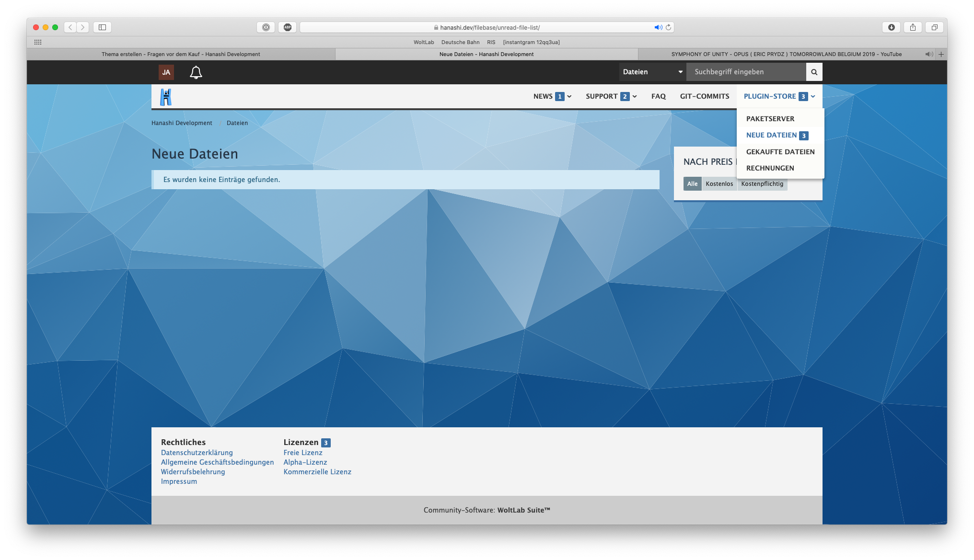Switch to the Thema erstellen tab

click(x=181, y=54)
